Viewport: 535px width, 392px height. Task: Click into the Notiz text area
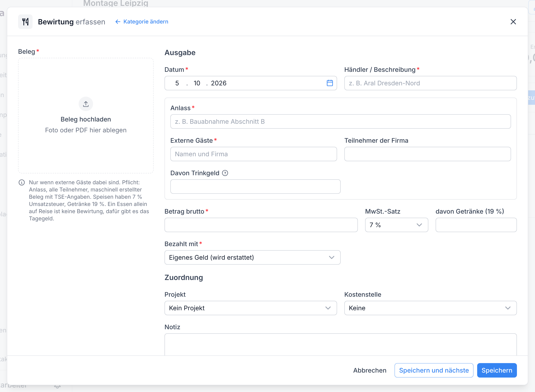(x=340, y=344)
